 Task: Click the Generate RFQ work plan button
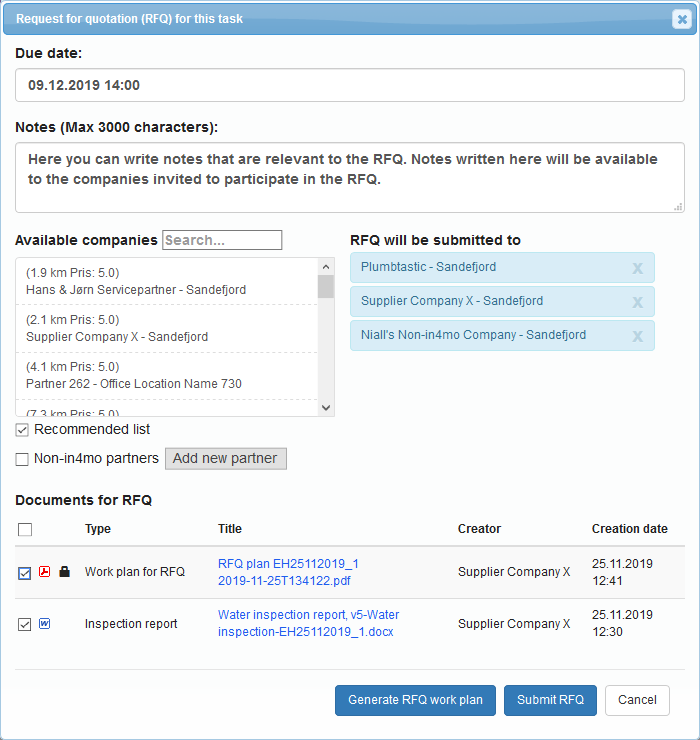pos(415,700)
